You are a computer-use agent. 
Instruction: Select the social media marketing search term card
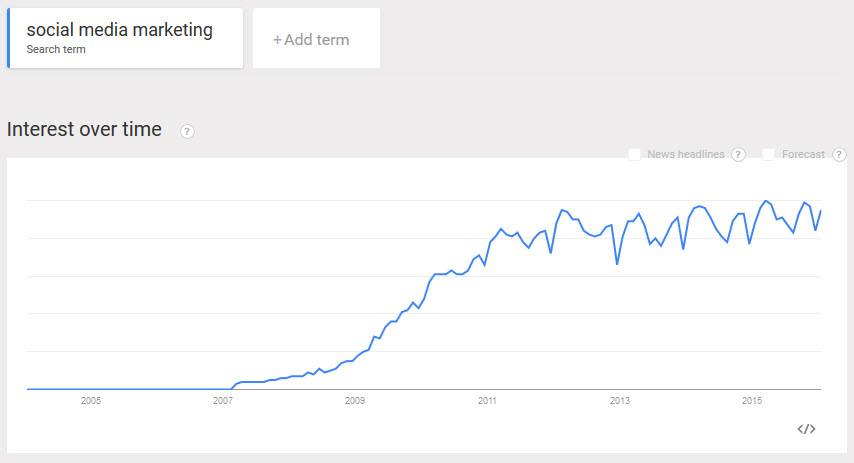click(x=125, y=38)
